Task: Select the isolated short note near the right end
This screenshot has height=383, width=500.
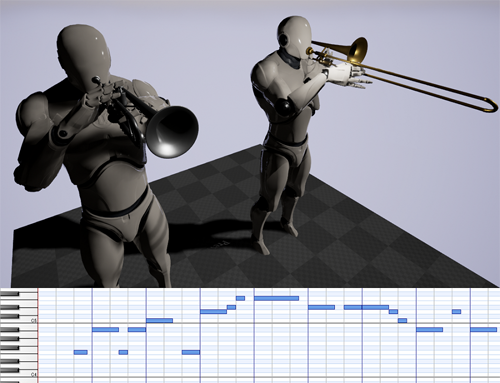Action: click(457, 311)
